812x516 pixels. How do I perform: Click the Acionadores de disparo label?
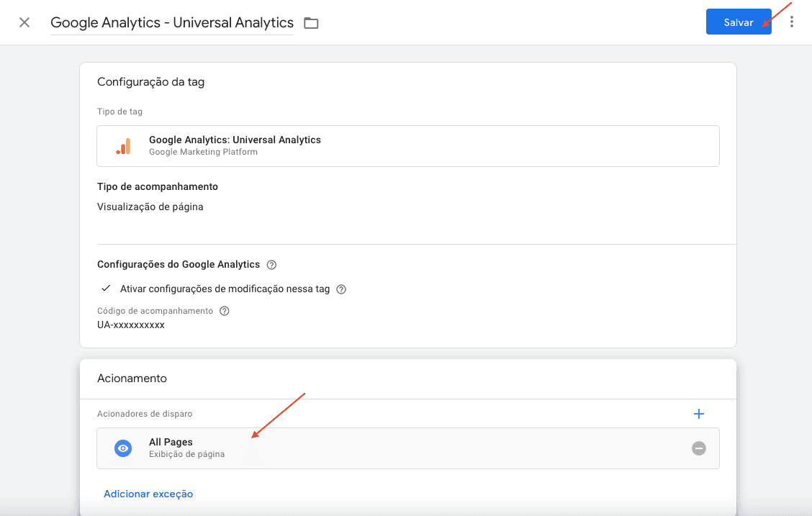click(x=145, y=414)
